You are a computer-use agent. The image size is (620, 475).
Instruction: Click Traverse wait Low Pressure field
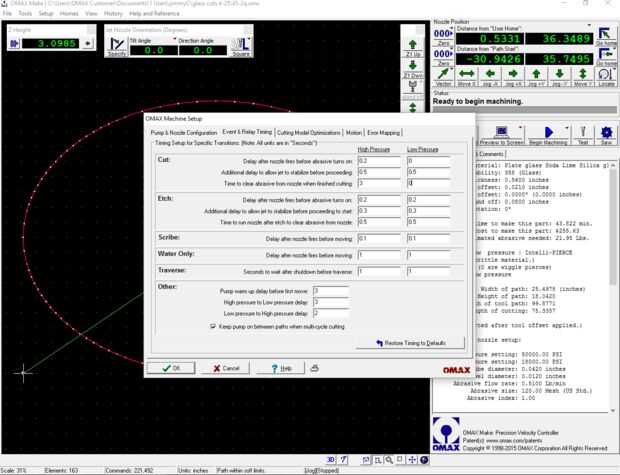click(429, 271)
